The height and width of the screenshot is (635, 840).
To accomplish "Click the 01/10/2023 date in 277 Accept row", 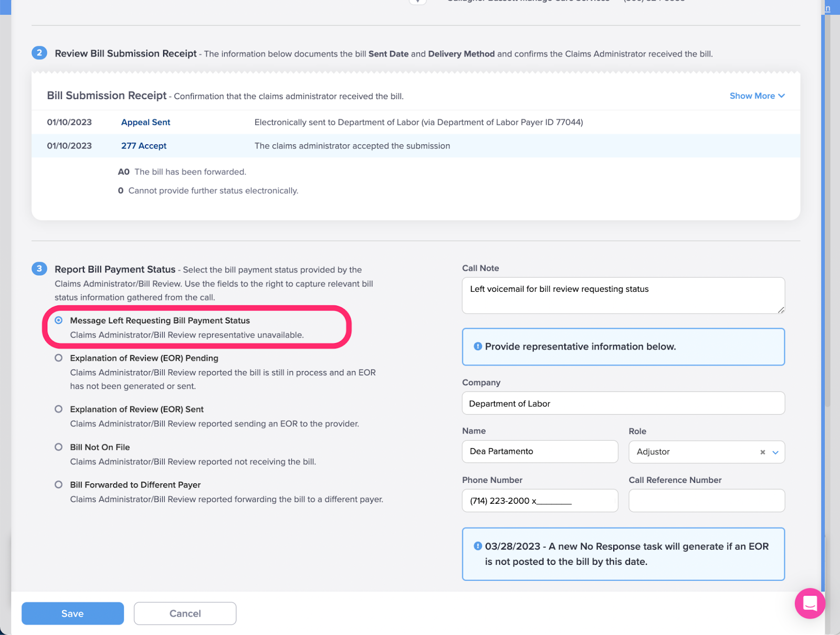I will click(x=69, y=146).
